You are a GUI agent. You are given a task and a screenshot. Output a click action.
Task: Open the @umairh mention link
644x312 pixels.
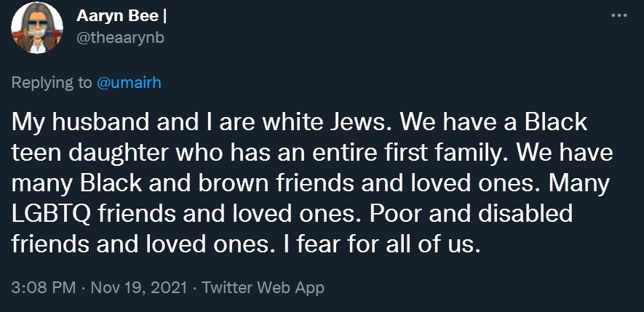click(x=129, y=83)
